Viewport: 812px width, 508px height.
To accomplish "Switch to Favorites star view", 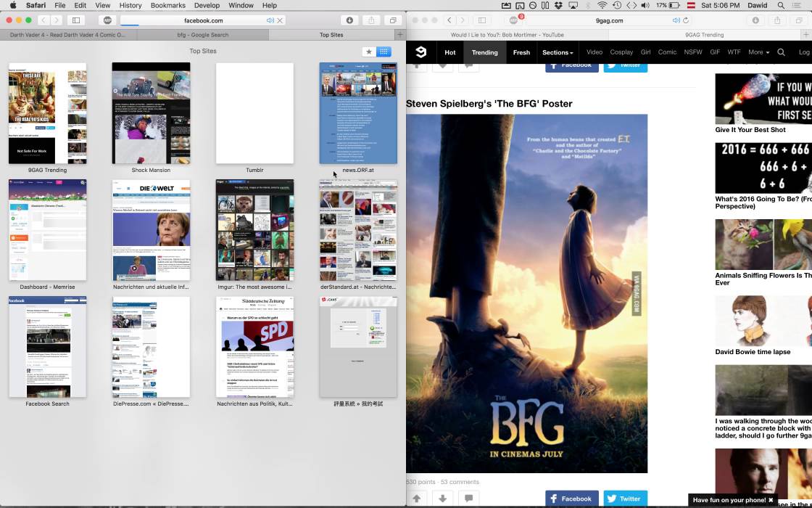I will point(369,52).
